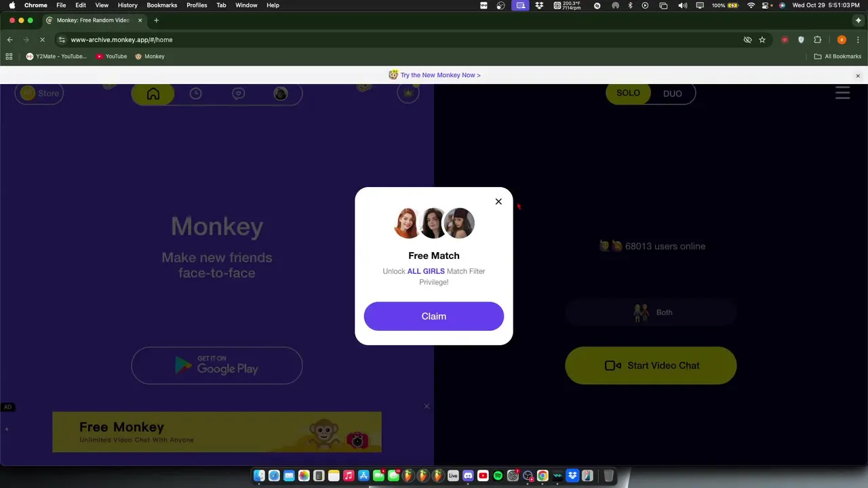868x488 pixels.
Task: Open the apps grid in bookmarks bar
Action: tap(9, 56)
